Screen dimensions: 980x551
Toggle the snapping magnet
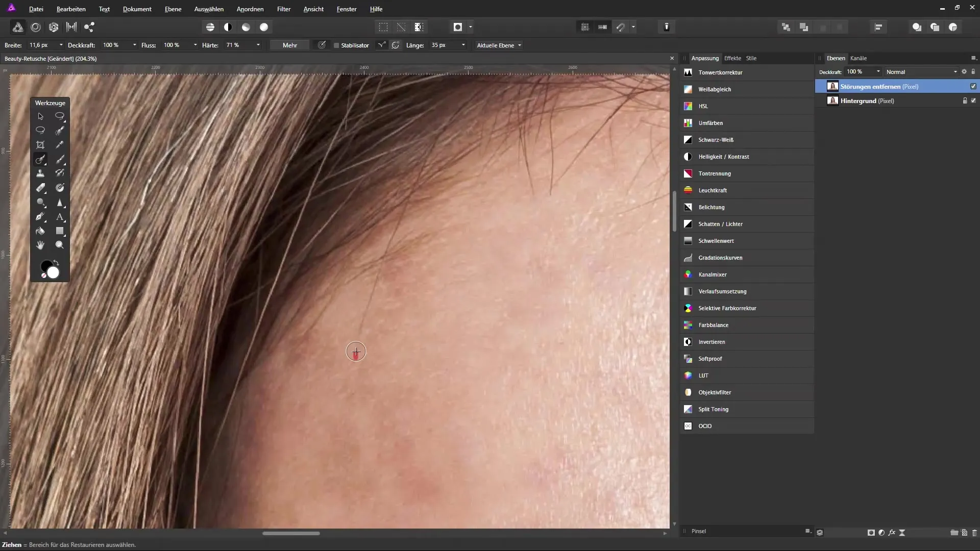(x=621, y=27)
